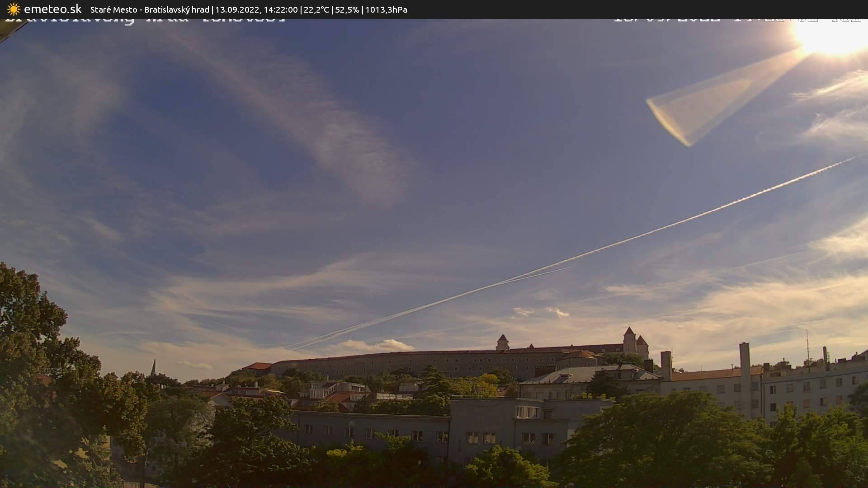Image resolution: width=868 pixels, height=488 pixels.
Task: Click the 22,2°C temperature reading
Action: point(316,9)
